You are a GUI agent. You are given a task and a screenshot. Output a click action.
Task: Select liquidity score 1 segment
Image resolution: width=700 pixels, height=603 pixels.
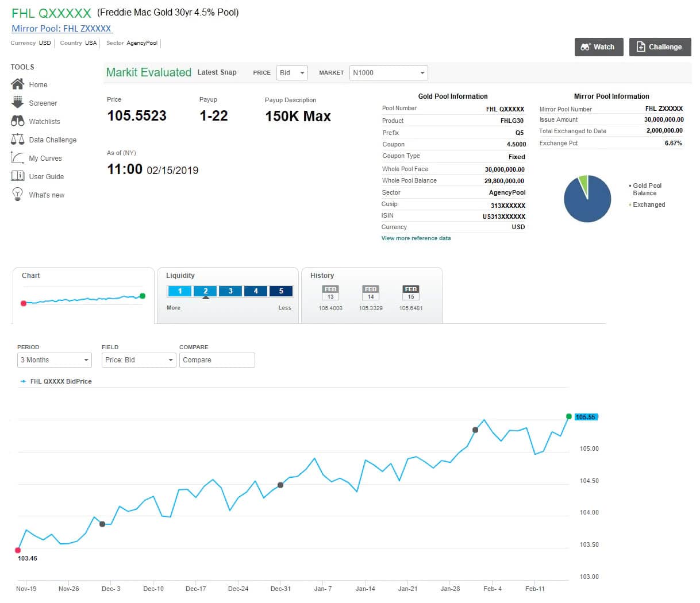pyautogui.click(x=180, y=291)
